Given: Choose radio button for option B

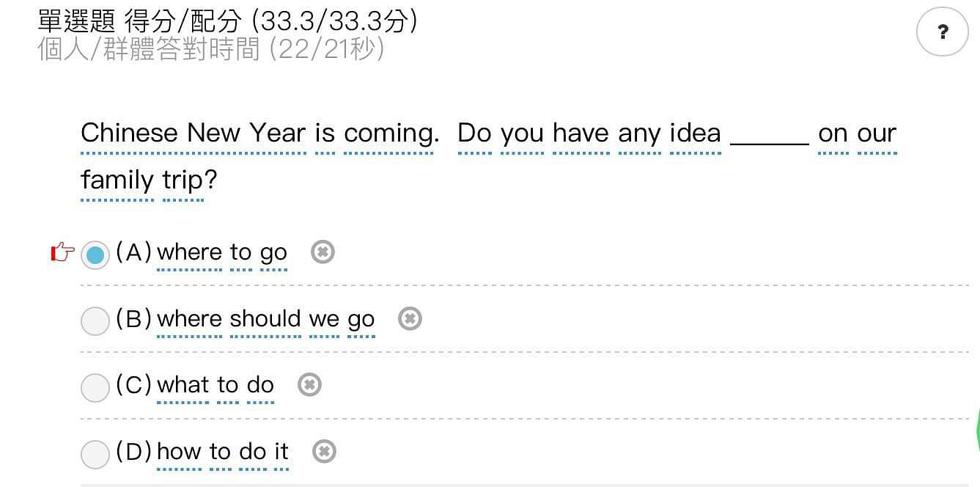Looking at the screenshot, I should click(x=95, y=321).
